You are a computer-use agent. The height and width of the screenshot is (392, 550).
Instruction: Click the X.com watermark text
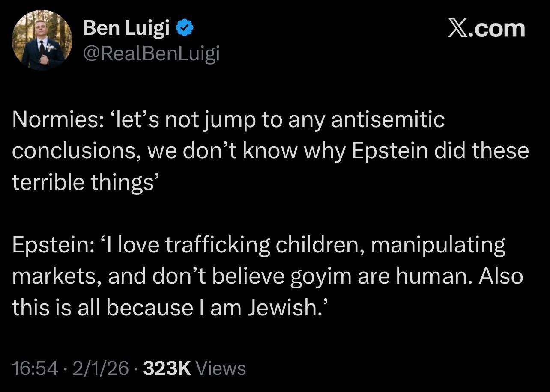(487, 29)
